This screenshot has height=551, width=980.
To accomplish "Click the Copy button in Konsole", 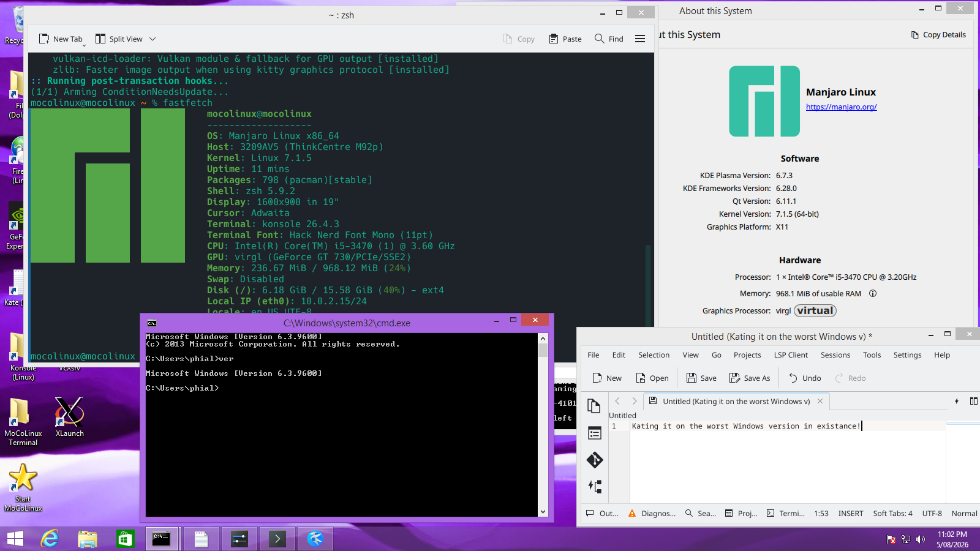I will coord(519,39).
